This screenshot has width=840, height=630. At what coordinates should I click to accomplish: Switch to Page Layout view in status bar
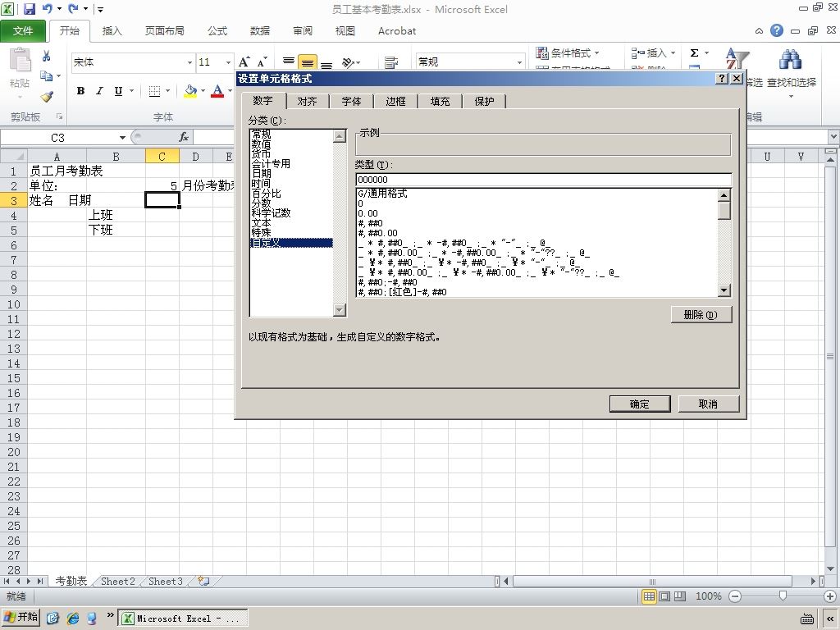[664, 596]
